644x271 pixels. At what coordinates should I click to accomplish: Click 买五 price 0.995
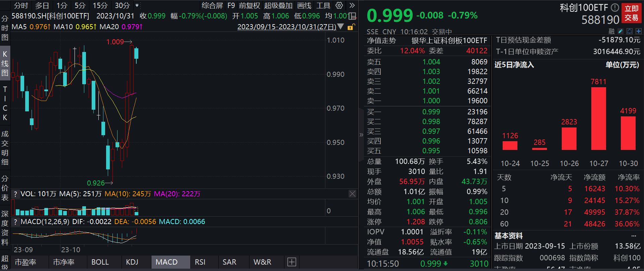click(431, 151)
